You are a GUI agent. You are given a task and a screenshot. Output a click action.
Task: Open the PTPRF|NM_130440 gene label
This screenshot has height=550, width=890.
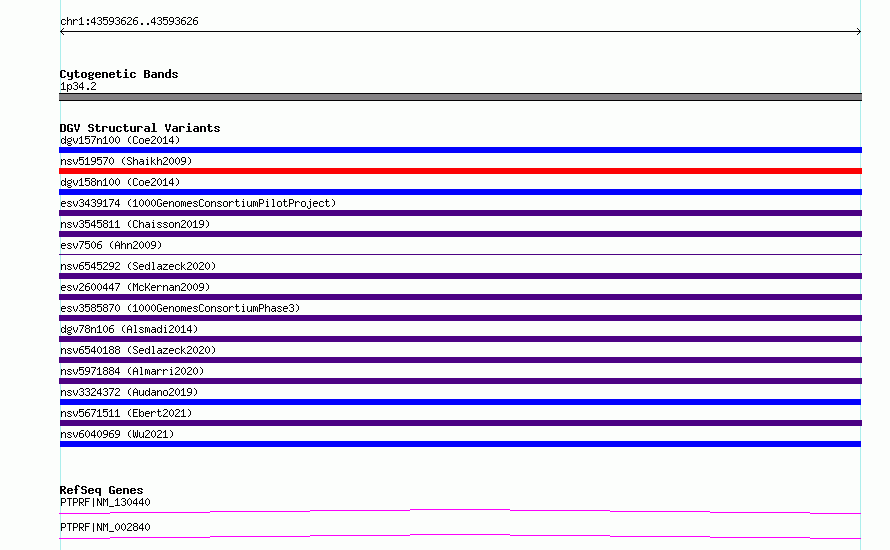pyautogui.click(x=105, y=502)
